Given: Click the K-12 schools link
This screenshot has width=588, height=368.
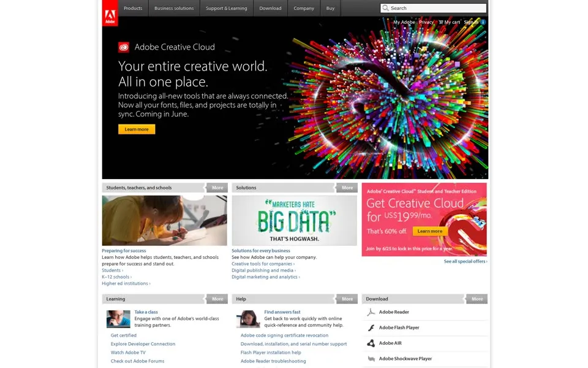Looking at the screenshot, I should pyautogui.click(x=116, y=277).
